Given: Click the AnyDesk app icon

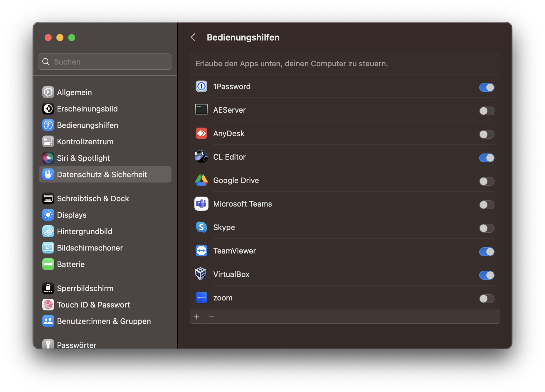Looking at the screenshot, I should [201, 133].
